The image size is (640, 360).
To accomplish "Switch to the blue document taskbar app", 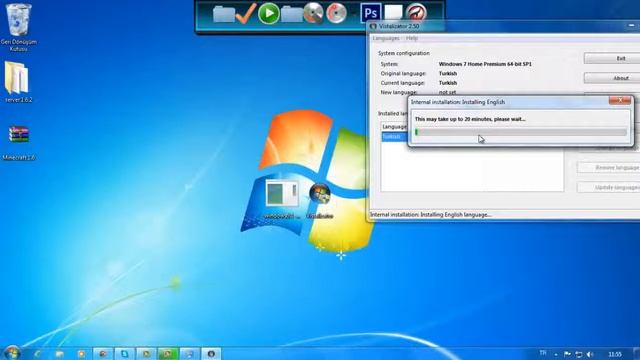I will [124, 354].
